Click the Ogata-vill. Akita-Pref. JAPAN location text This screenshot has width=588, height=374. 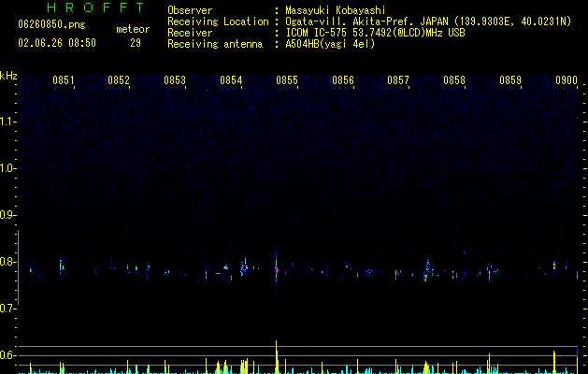[428, 22]
